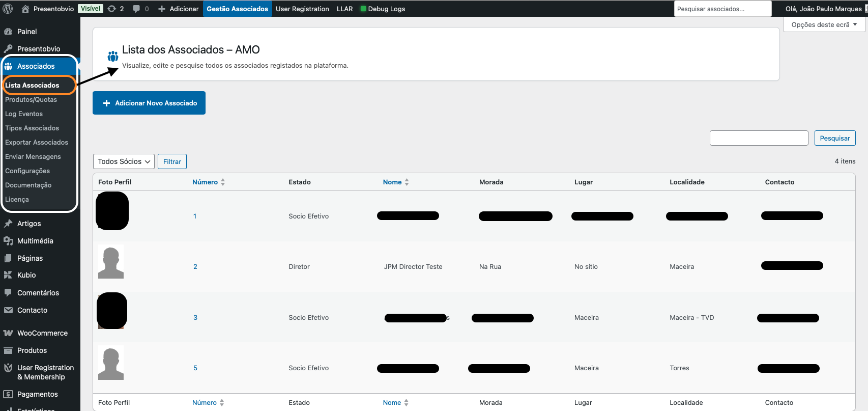Viewport: 868px width, 411px height.
Task: Click the Pagamentos dollar icon
Action: 8,394
